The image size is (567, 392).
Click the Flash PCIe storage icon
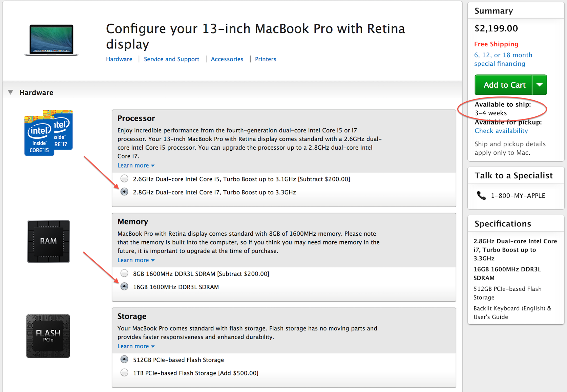tap(48, 336)
